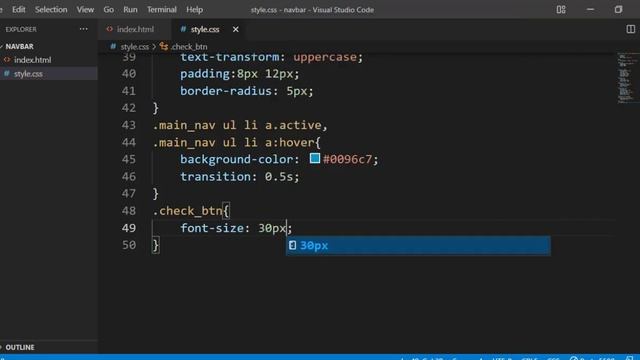
Task: Click line number 40 in the gutter
Action: (129, 74)
